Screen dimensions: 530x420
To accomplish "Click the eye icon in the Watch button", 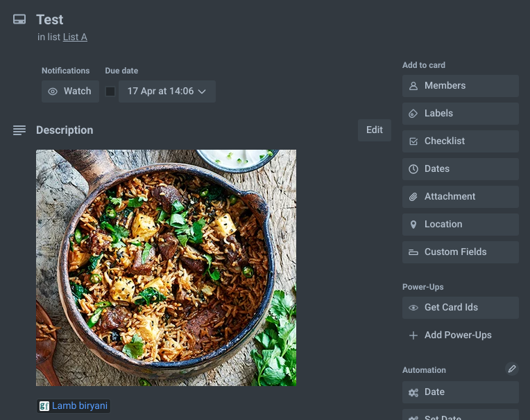I will click(53, 91).
